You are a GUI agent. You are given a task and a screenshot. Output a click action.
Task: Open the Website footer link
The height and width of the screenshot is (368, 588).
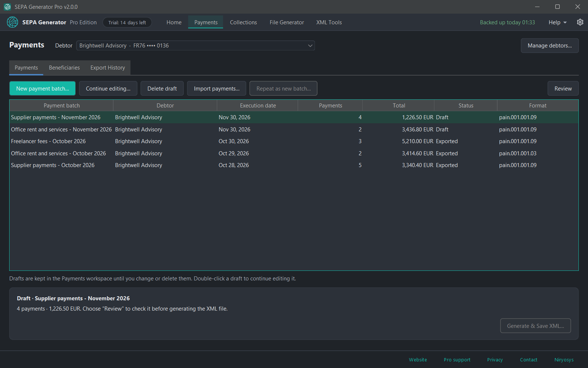tap(418, 360)
